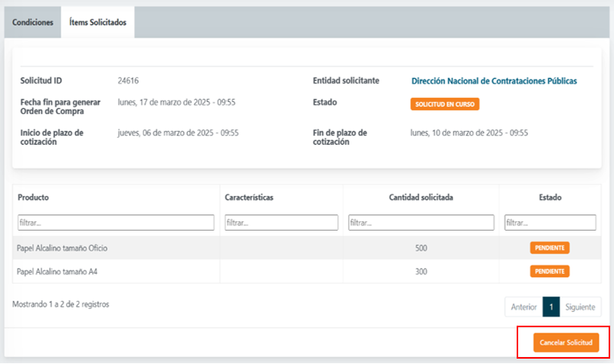
Task: Sort by Cantidad solicitada column header
Action: point(421,197)
